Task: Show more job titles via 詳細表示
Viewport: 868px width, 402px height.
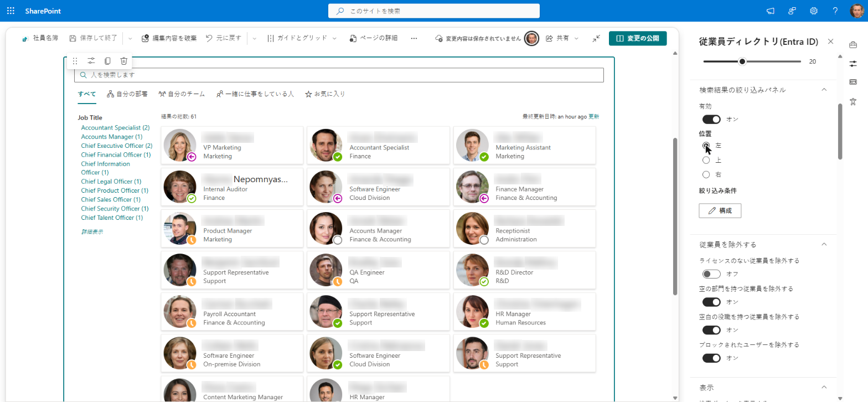Action: [92, 231]
